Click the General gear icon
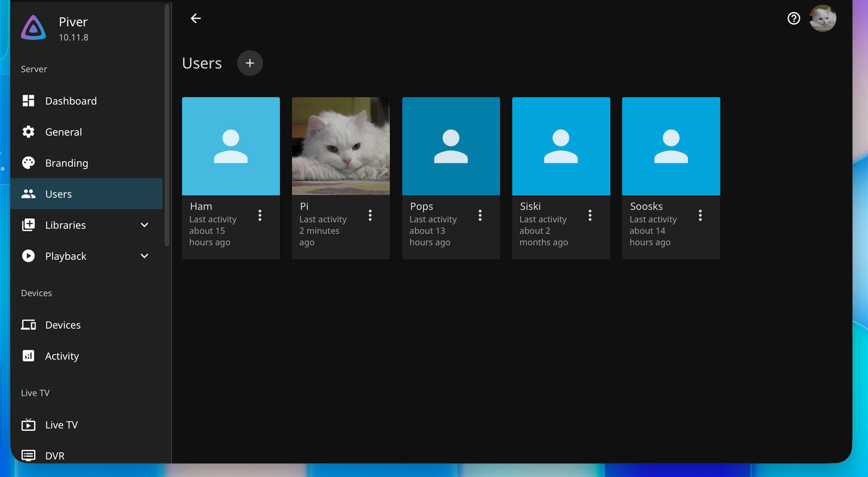Image resolution: width=868 pixels, height=477 pixels. [x=28, y=132]
